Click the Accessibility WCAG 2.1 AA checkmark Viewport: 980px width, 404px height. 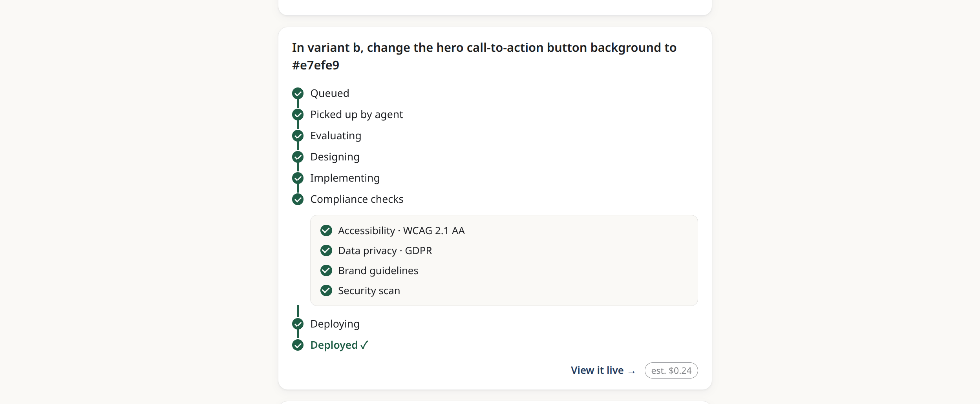coord(326,230)
